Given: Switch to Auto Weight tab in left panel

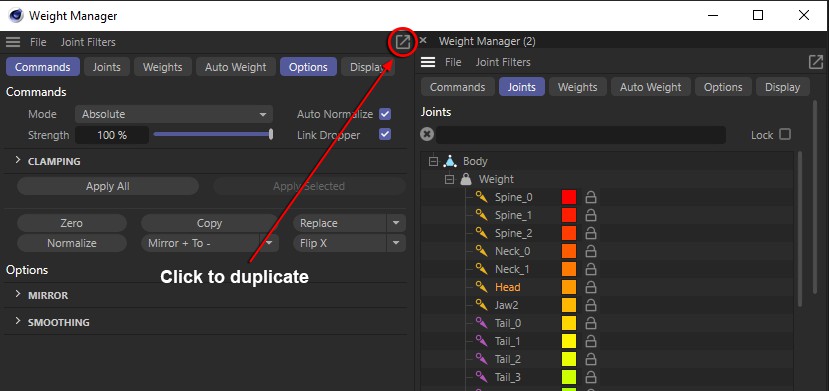Looking at the screenshot, I should [x=236, y=67].
